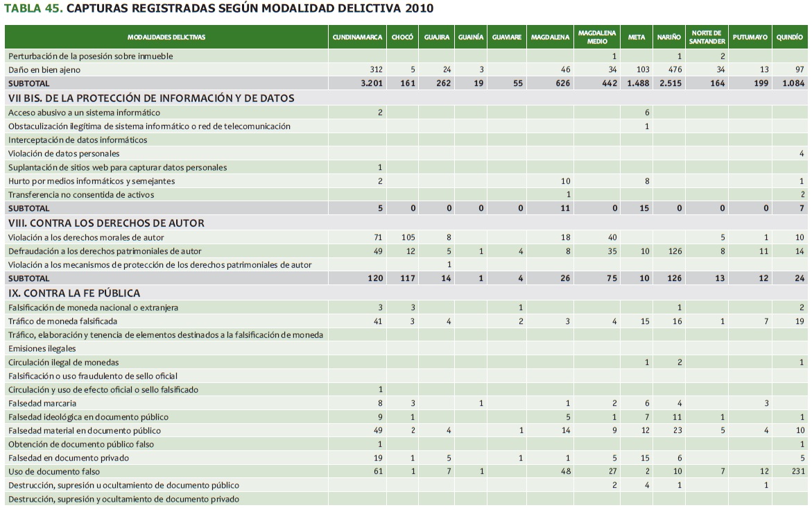The height and width of the screenshot is (510, 812).
Task: Click the CUNDINAMARCA column header
Action: tap(357, 37)
